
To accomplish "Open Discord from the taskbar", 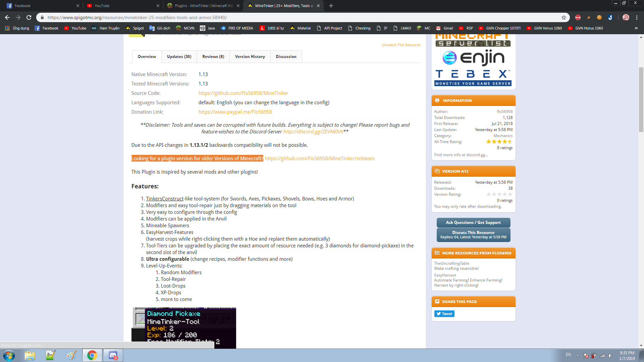I will point(113,355).
